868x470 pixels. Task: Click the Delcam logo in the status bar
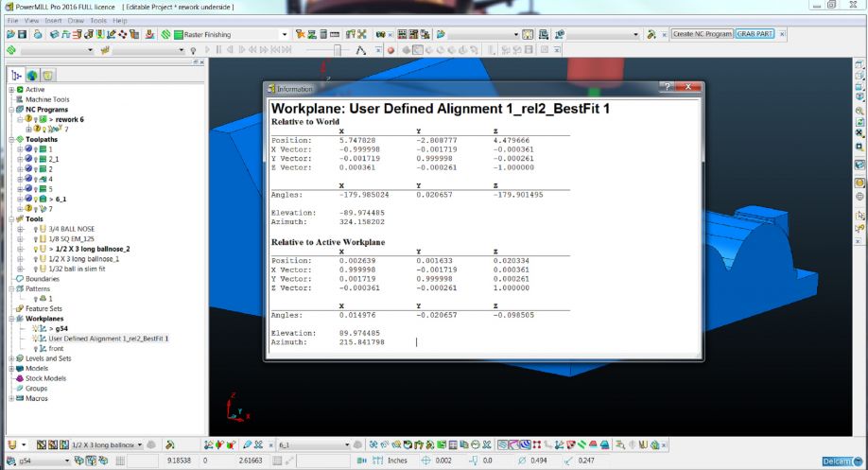tap(842, 461)
